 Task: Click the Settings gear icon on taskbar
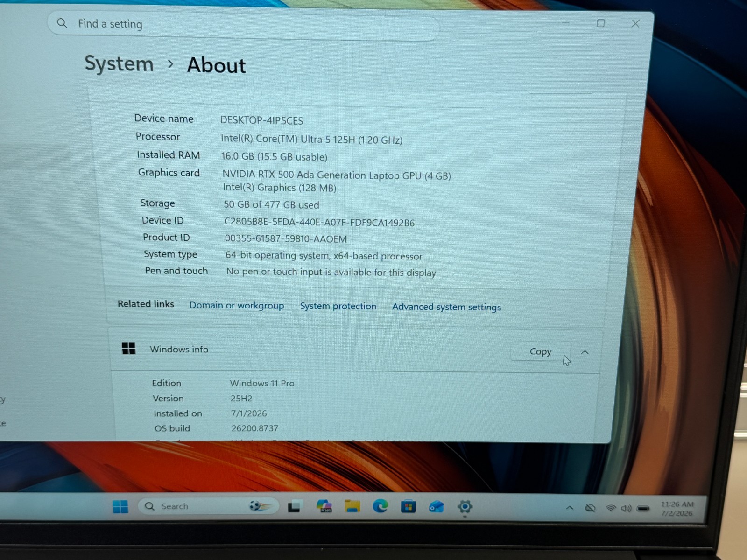point(465,507)
